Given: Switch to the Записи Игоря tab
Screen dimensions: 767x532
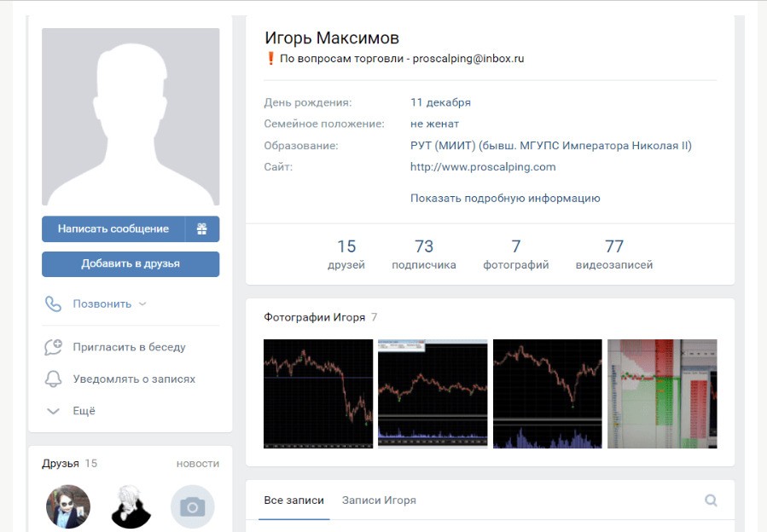Looking at the screenshot, I should click(x=379, y=500).
